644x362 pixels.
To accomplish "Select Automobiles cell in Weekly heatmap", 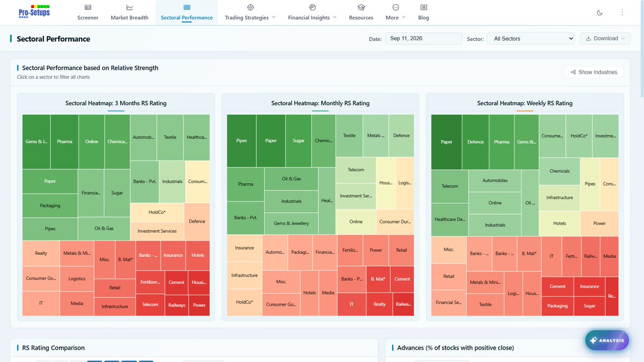I will click(x=495, y=181).
